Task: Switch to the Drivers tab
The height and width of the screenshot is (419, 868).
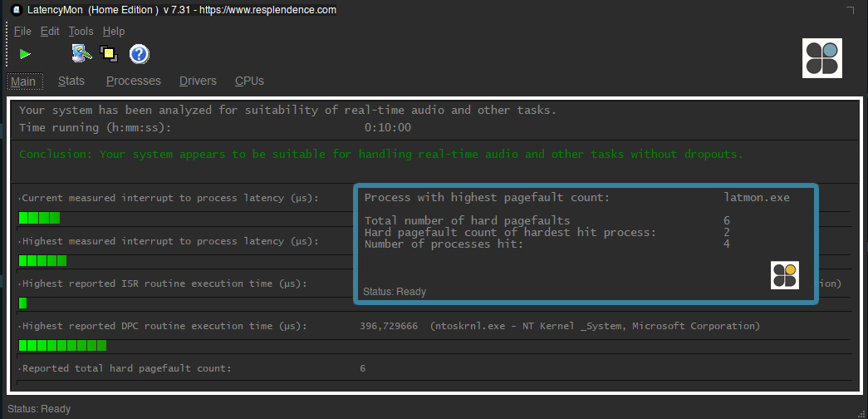Action: (x=198, y=81)
